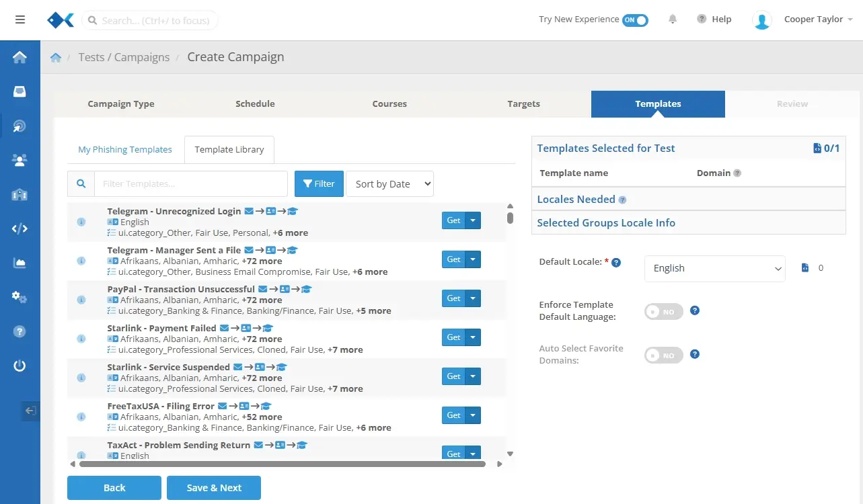Switch to My Phishing Templates tab
Viewport: 863px width, 504px height.
click(x=125, y=150)
